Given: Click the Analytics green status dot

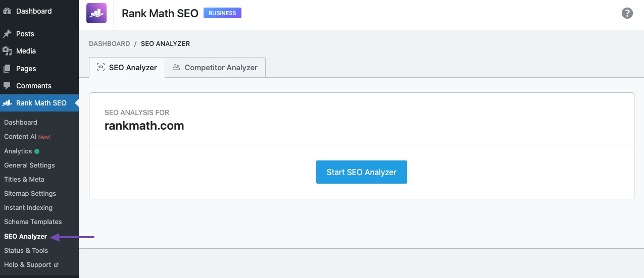Looking at the screenshot, I should point(37,151).
